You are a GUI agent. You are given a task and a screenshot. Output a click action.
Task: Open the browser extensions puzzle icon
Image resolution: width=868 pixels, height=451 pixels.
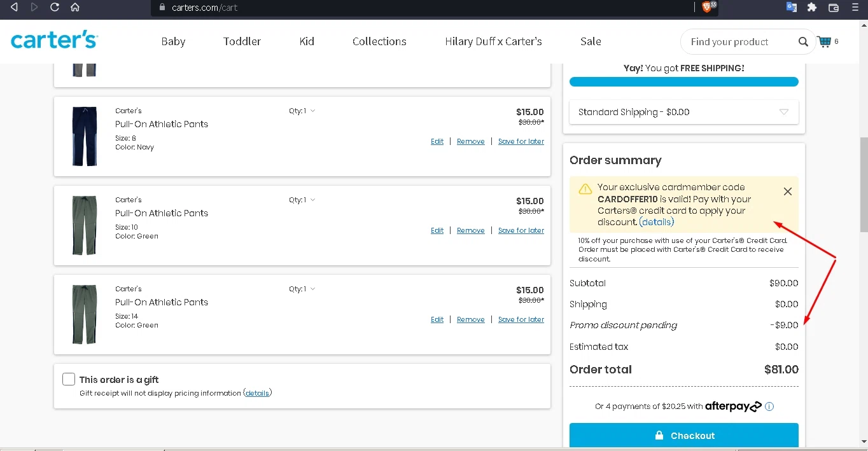pos(812,7)
